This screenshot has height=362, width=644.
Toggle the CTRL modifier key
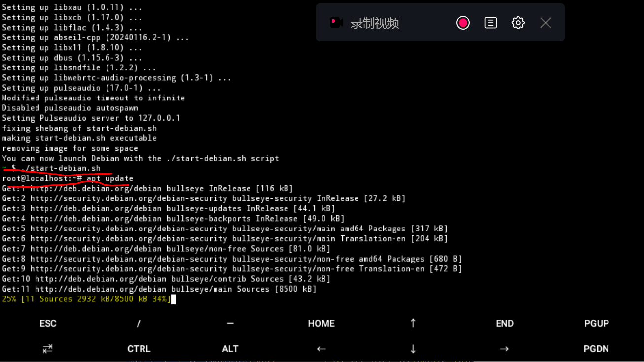pos(139,349)
